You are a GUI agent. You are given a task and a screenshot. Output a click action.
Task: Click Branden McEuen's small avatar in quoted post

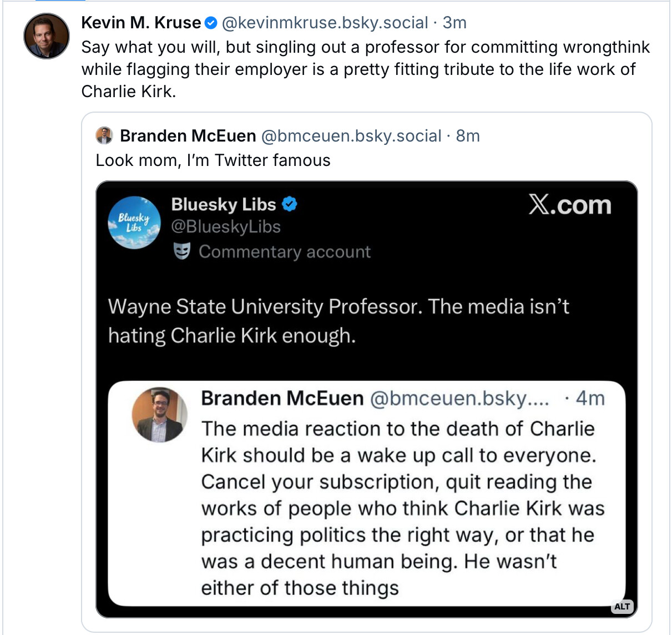[104, 135]
